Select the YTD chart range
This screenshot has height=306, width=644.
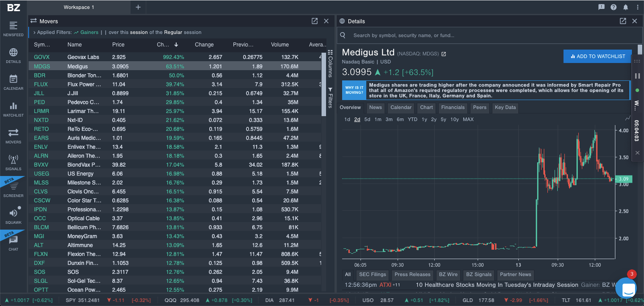412,119
